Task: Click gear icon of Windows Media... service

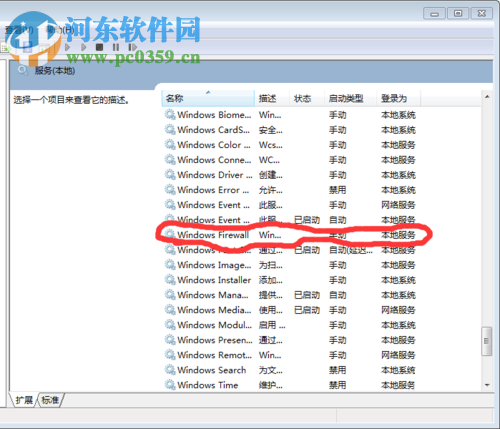Action: tap(170, 310)
